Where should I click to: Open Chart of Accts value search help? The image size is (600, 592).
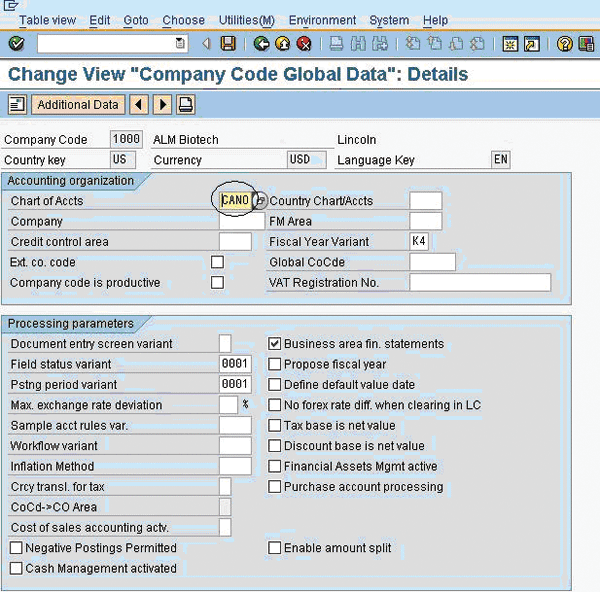tap(259, 201)
